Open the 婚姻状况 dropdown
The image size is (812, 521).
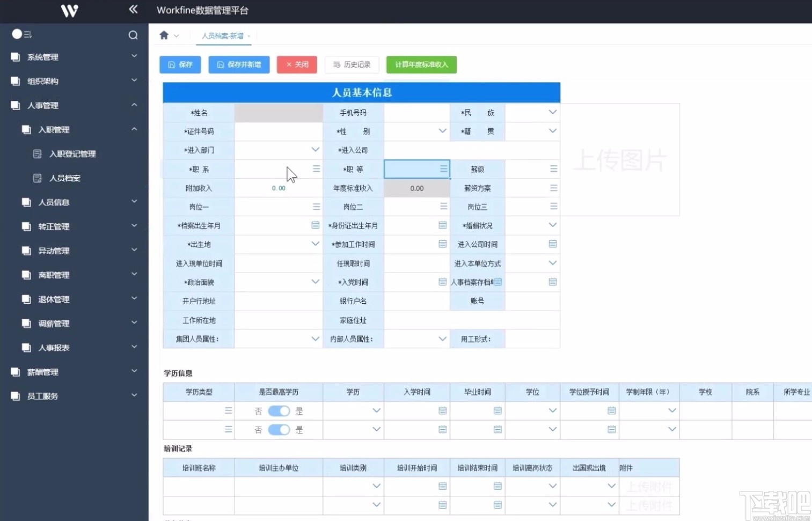pos(552,225)
